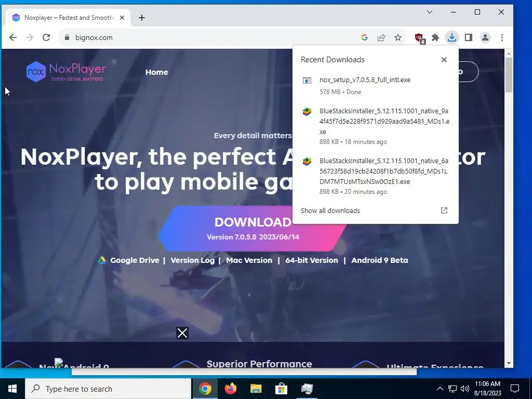Close the Noxplayer browser tab
This screenshot has width=532, height=399.
122,18
